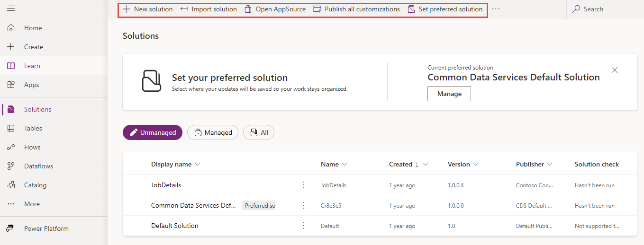Select the Unmanaged filter pill

(153, 132)
